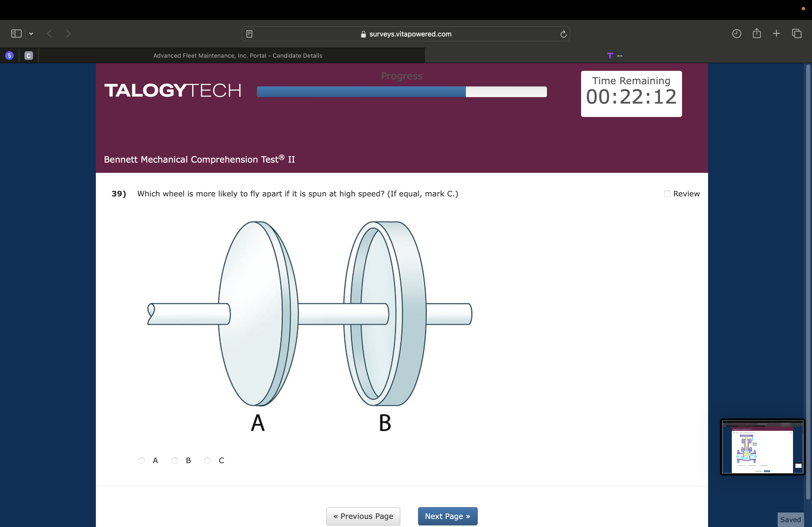Switch to the tab with purple T
Viewport: 812px width, 527px height.
click(614, 56)
